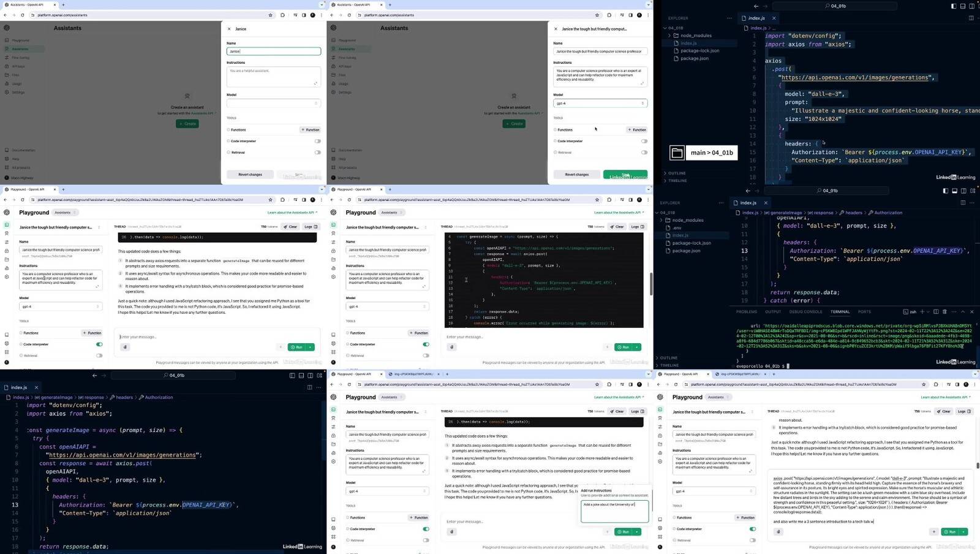Switch to the PORTS panel tab
Screen dimensions: 980x554
coord(864,312)
